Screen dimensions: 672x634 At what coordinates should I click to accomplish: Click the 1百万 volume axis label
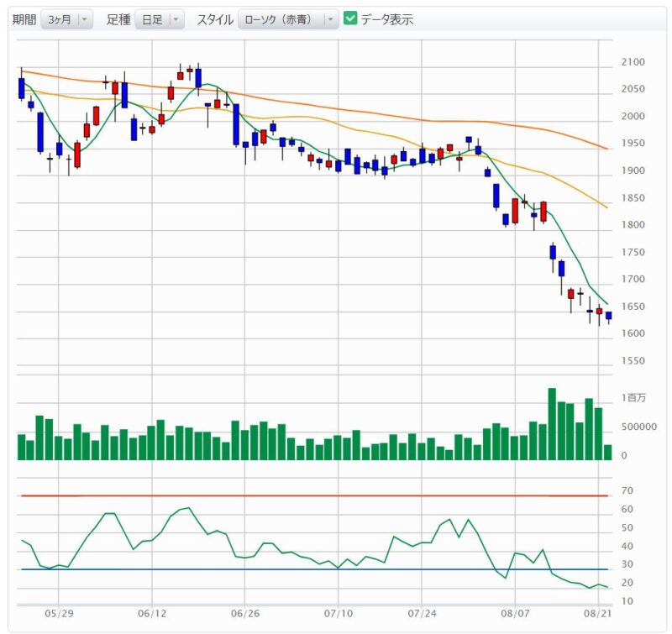click(x=633, y=398)
